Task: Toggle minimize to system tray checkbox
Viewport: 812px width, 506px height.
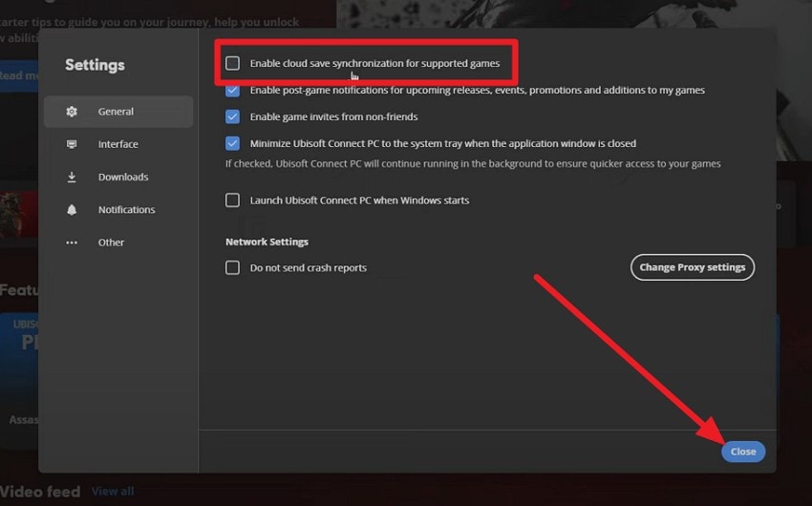Action: (232, 143)
